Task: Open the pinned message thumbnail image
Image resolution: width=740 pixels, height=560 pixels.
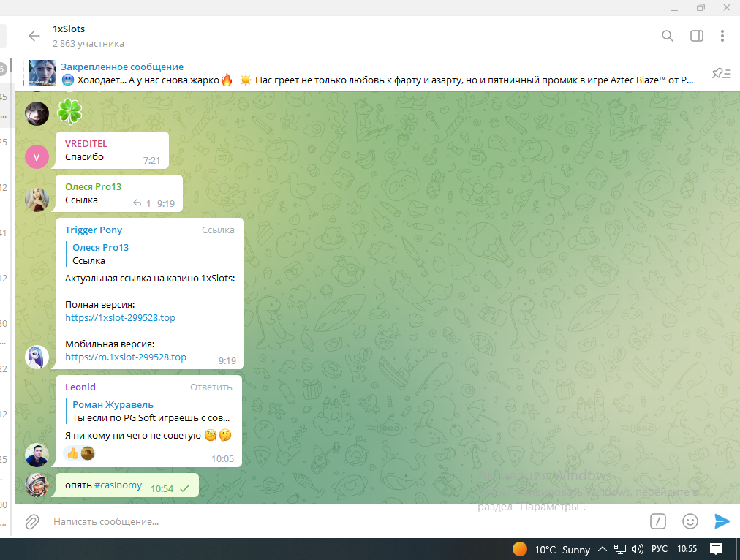Action: [42, 73]
